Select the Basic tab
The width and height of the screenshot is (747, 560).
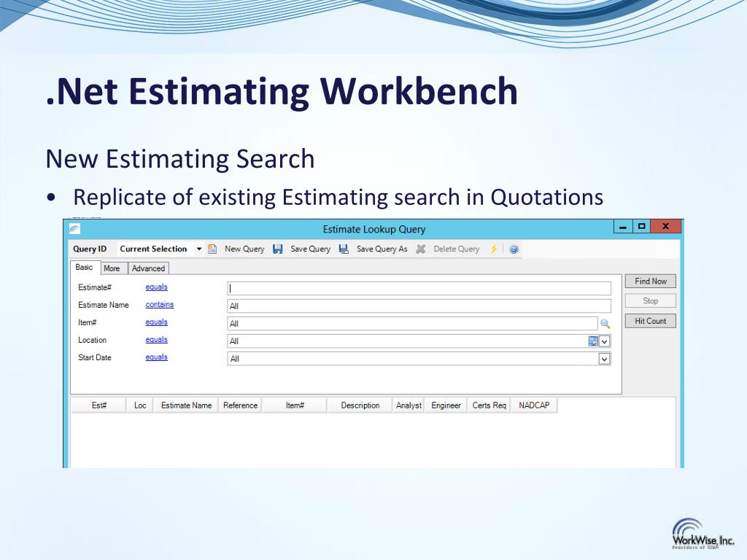(x=85, y=267)
